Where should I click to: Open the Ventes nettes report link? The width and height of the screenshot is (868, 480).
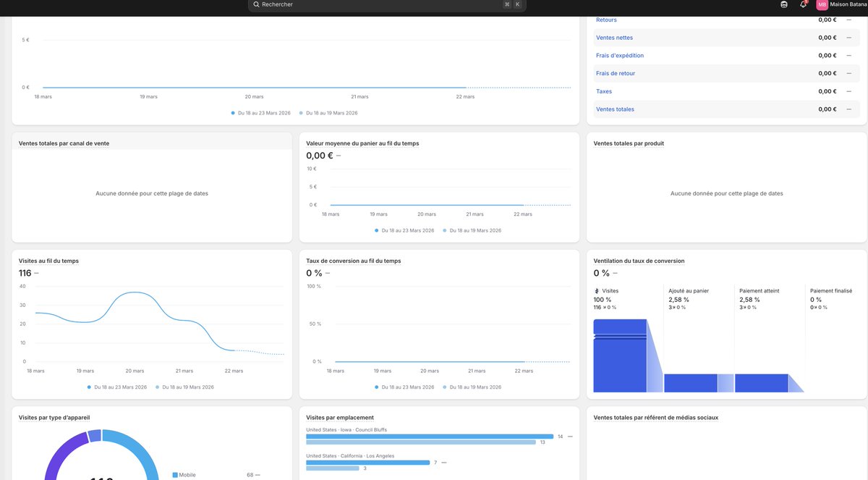point(614,38)
